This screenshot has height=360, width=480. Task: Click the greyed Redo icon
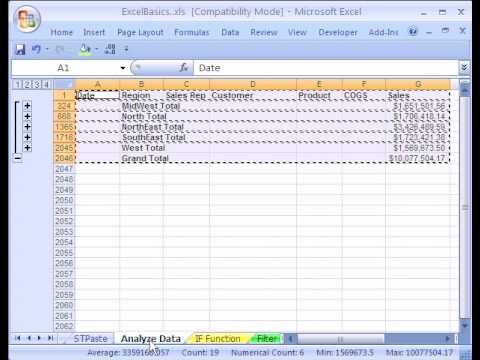(60, 49)
